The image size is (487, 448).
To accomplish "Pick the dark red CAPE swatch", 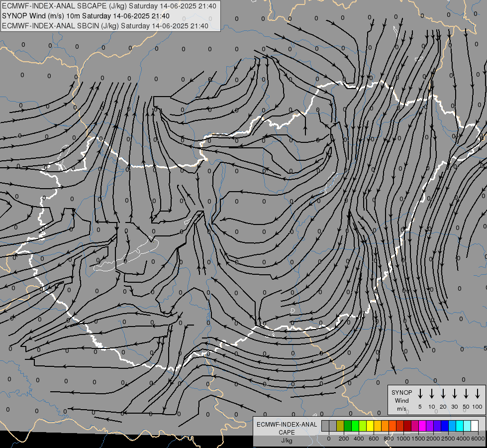I will [407, 426].
